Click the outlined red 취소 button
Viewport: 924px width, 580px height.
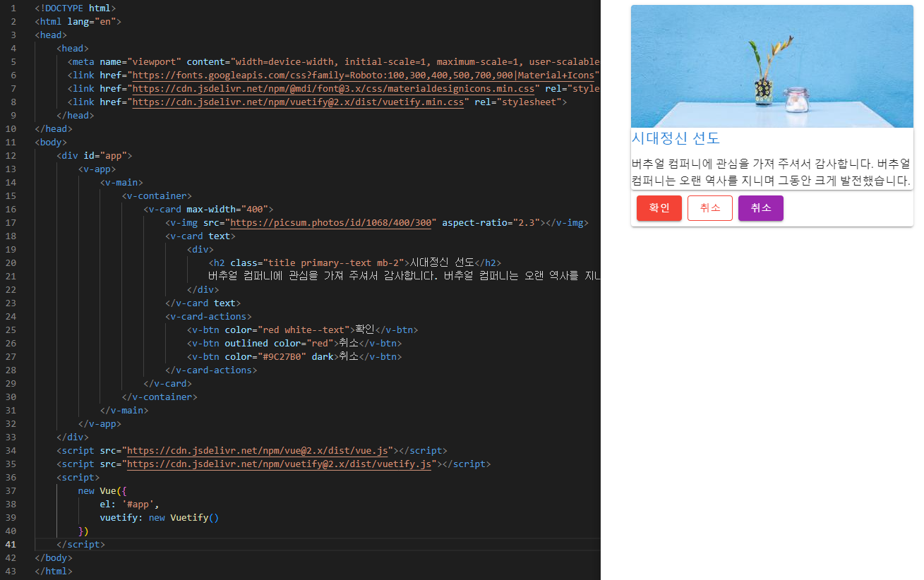point(709,208)
